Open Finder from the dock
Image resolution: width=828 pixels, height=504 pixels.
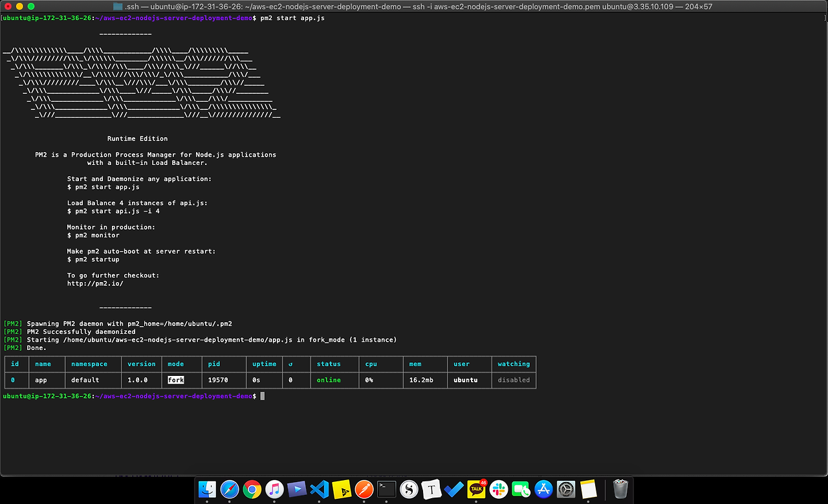(208, 489)
